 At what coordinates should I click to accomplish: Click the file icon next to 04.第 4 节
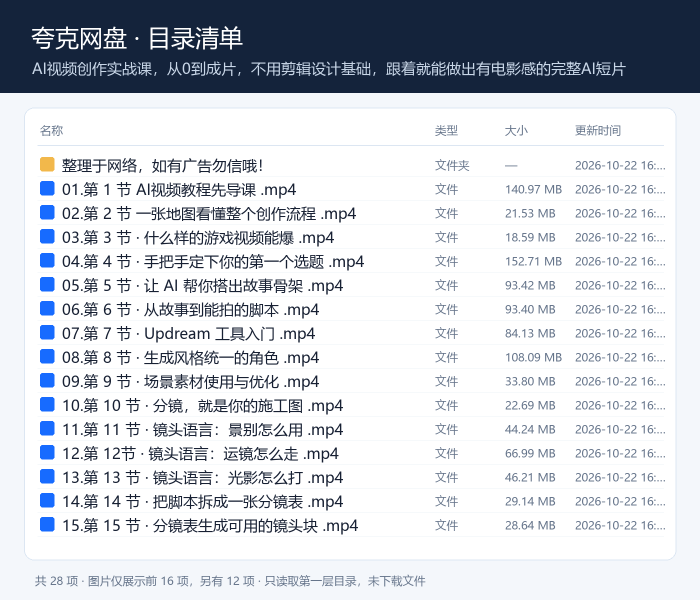coord(47,260)
